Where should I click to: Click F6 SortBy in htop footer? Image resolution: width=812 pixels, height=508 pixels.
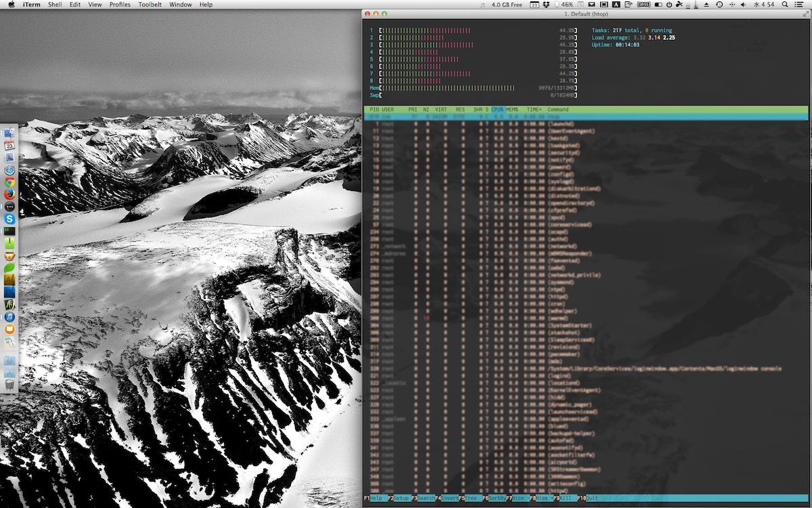point(493,499)
